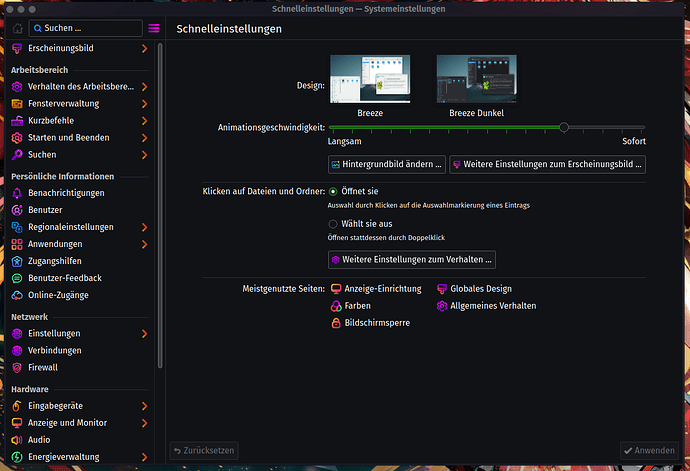Screen dimensions: 690x471
Task: Click the Online-Zugänge cloud icon
Action: tap(18, 295)
